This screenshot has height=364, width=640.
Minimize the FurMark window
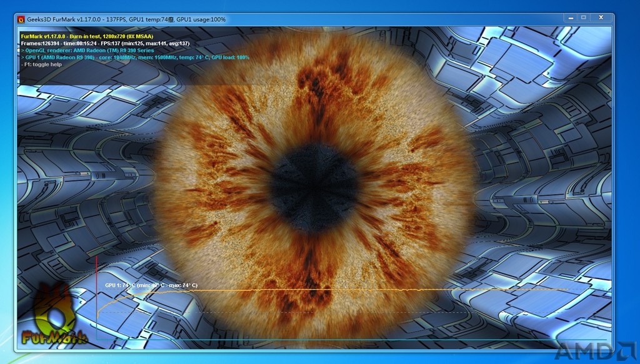[571, 18]
